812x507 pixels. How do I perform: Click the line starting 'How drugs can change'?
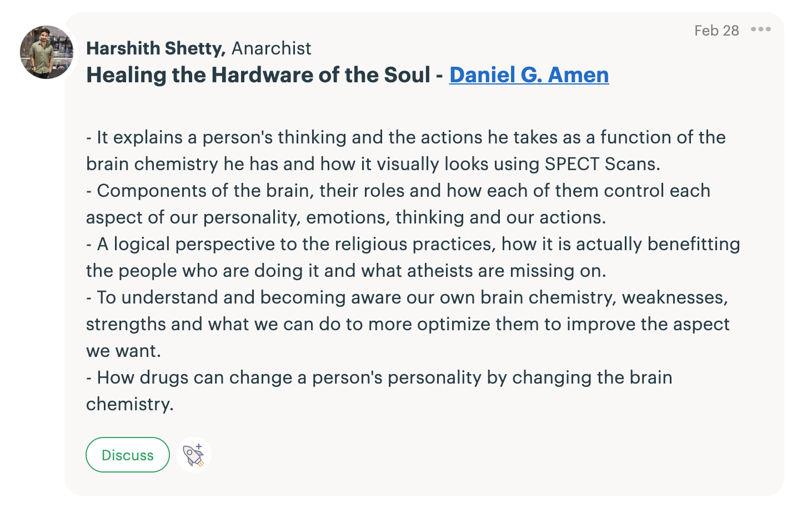(379, 377)
